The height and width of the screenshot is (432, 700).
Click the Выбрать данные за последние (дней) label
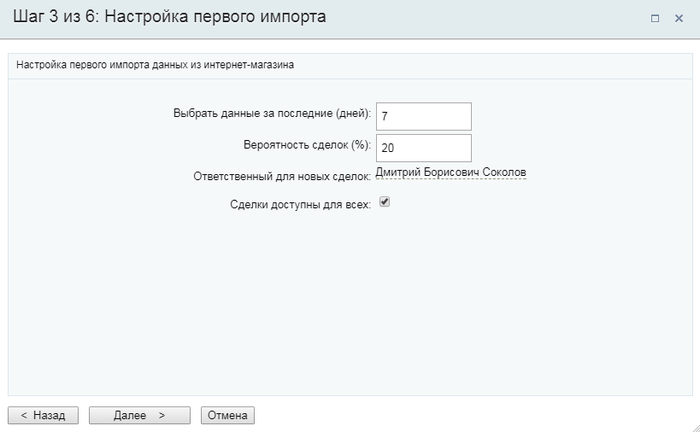[x=272, y=113]
